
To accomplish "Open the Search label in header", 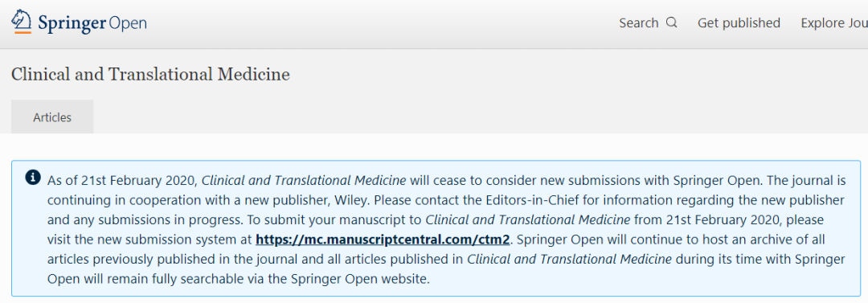I will tap(639, 23).
